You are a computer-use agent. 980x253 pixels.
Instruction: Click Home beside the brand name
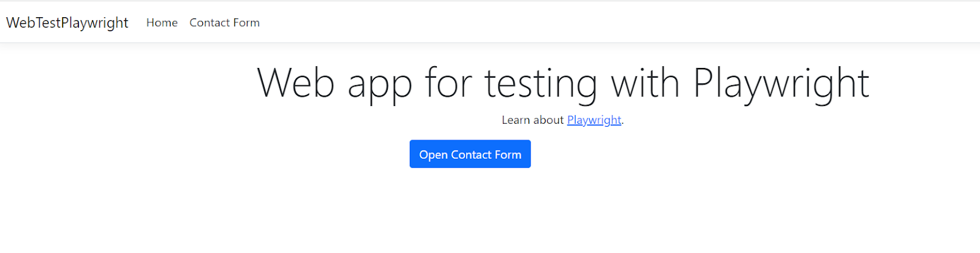click(x=162, y=23)
